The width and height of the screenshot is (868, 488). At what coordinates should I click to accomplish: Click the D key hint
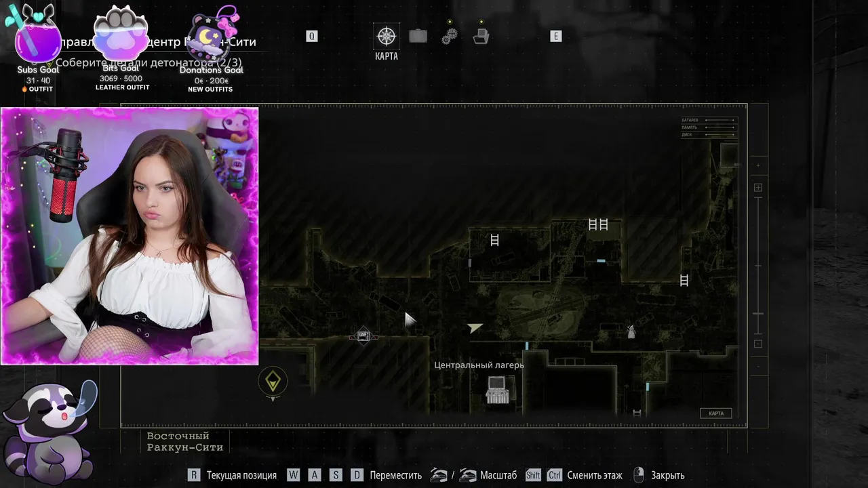357,475
